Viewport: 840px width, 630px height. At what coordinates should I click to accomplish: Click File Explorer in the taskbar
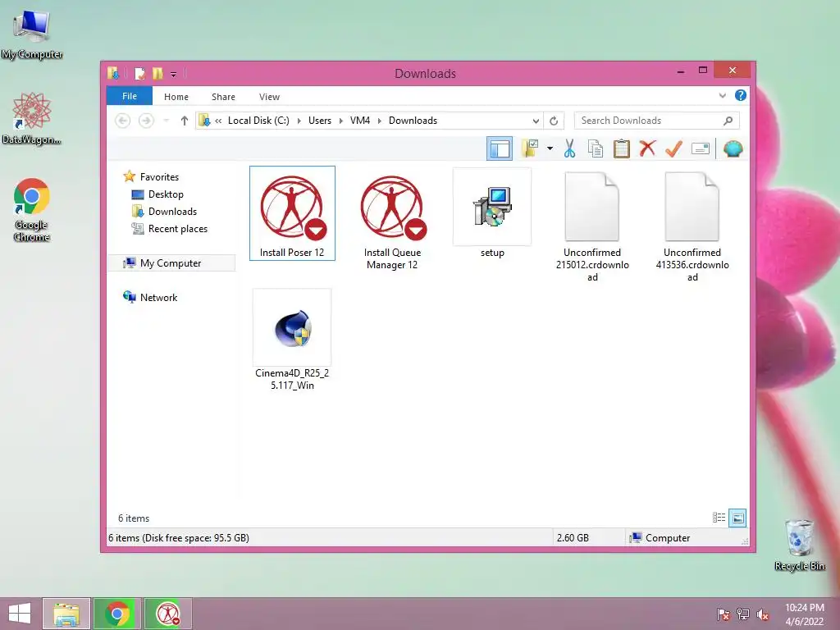click(66, 614)
